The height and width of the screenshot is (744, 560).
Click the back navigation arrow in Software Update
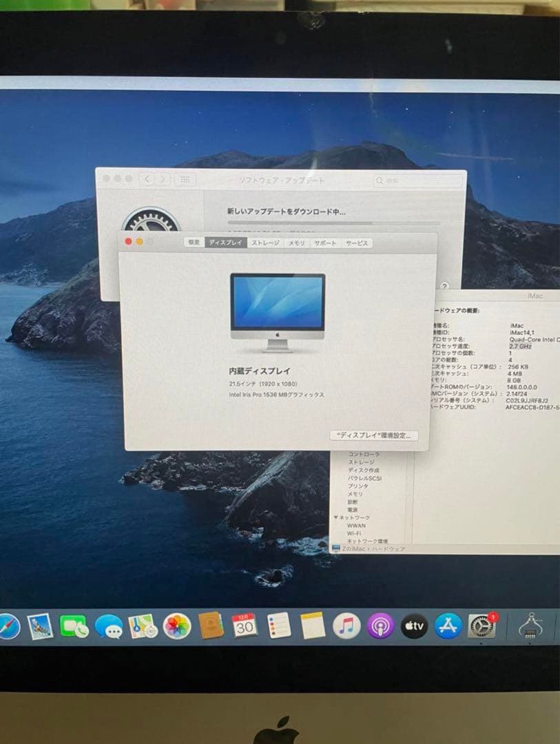click(147, 179)
